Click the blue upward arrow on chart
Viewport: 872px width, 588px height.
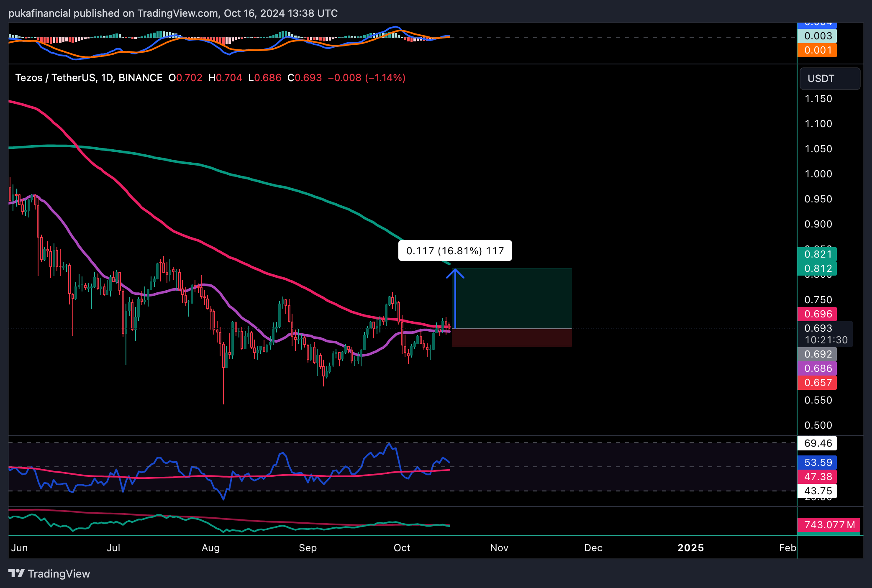click(x=455, y=298)
